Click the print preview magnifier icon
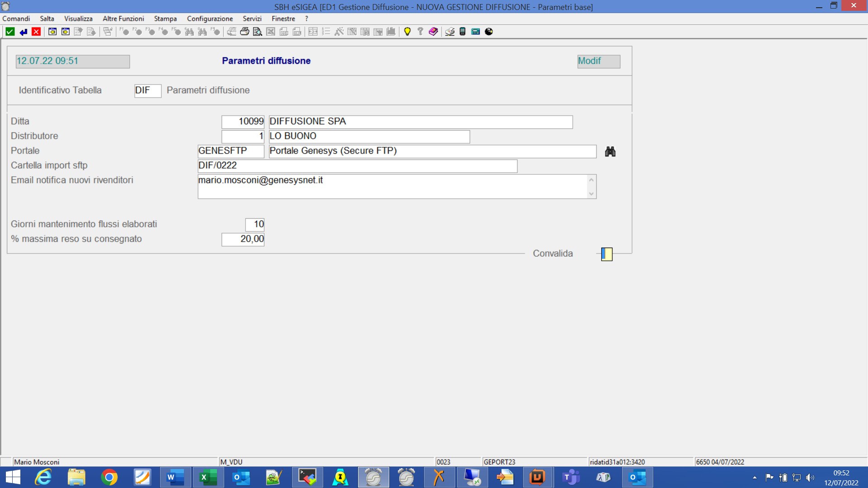 click(257, 32)
